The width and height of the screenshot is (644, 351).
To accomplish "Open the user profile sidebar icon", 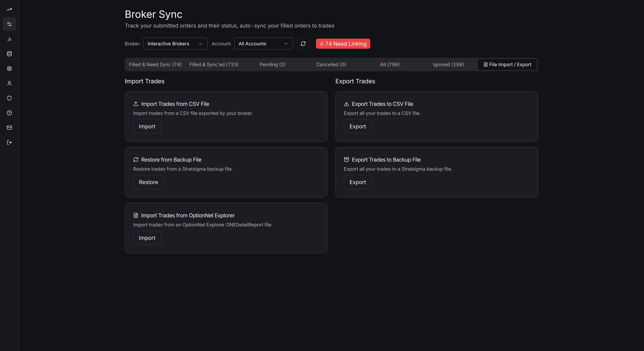I will (x=9, y=83).
